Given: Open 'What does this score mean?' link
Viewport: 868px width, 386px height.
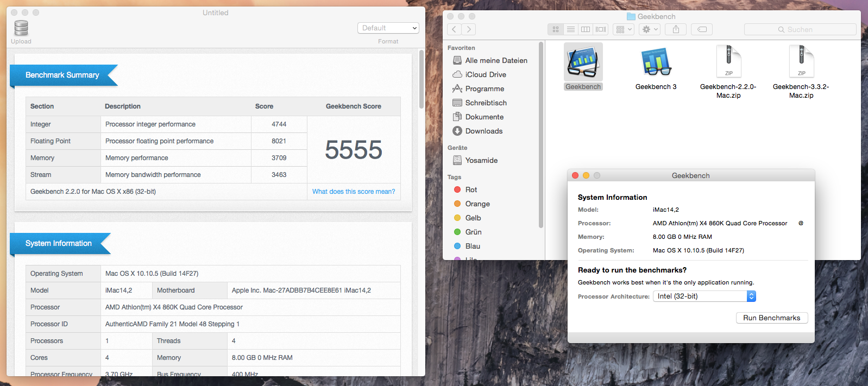Looking at the screenshot, I should click(354, 192).
